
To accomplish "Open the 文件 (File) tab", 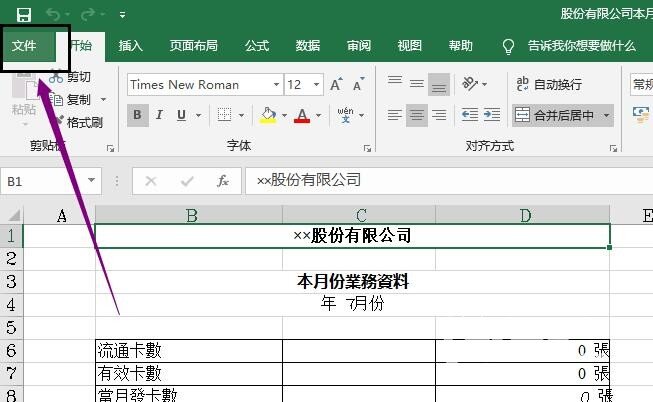I will [24, 46].
